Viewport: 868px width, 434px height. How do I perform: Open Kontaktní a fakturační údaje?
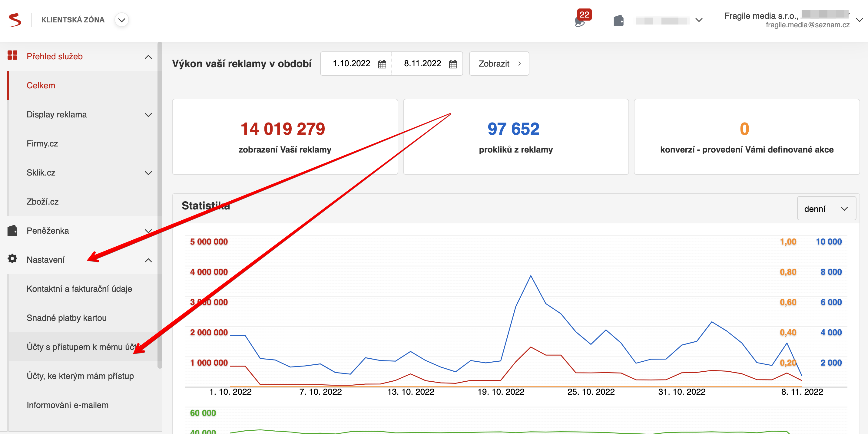79,289
